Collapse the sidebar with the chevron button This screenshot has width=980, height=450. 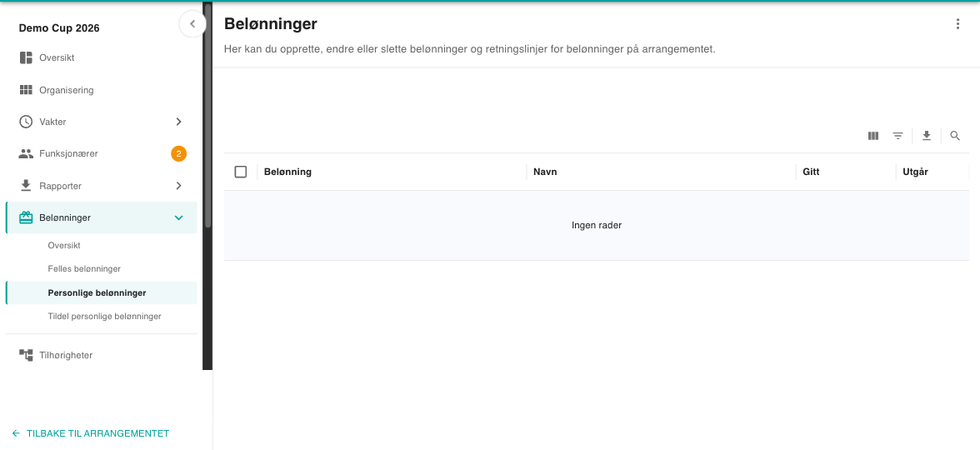pos(192,24)
